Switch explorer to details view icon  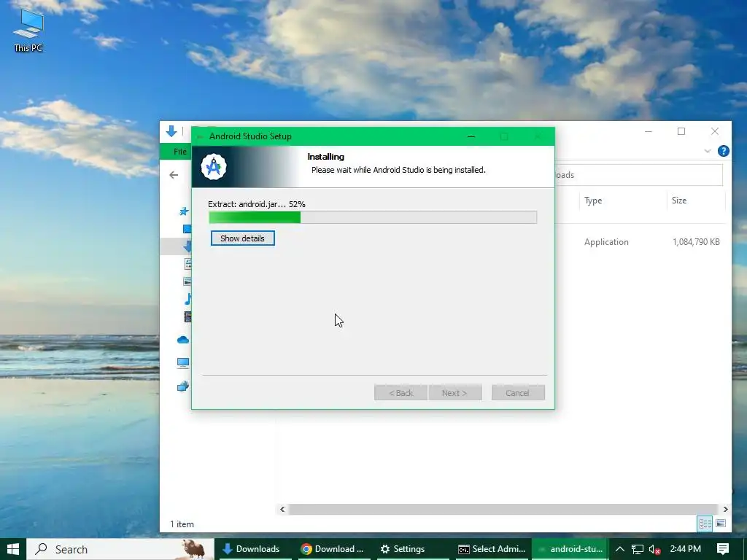[705, 524]
